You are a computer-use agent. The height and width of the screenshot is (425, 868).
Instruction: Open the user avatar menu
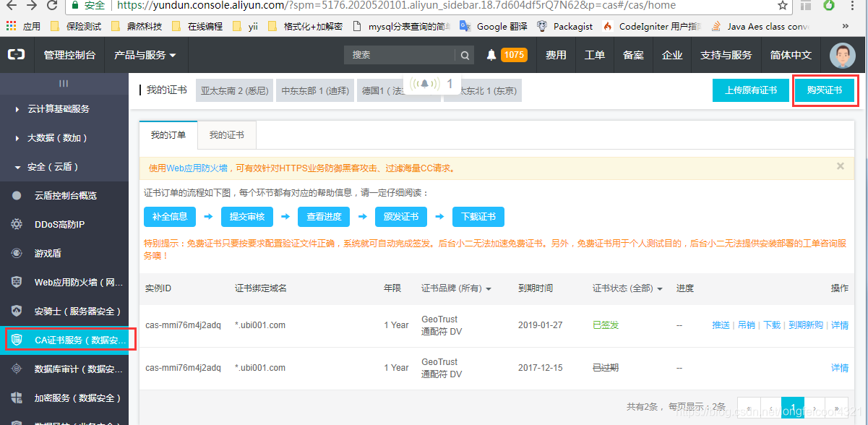[x=842, y=55]
